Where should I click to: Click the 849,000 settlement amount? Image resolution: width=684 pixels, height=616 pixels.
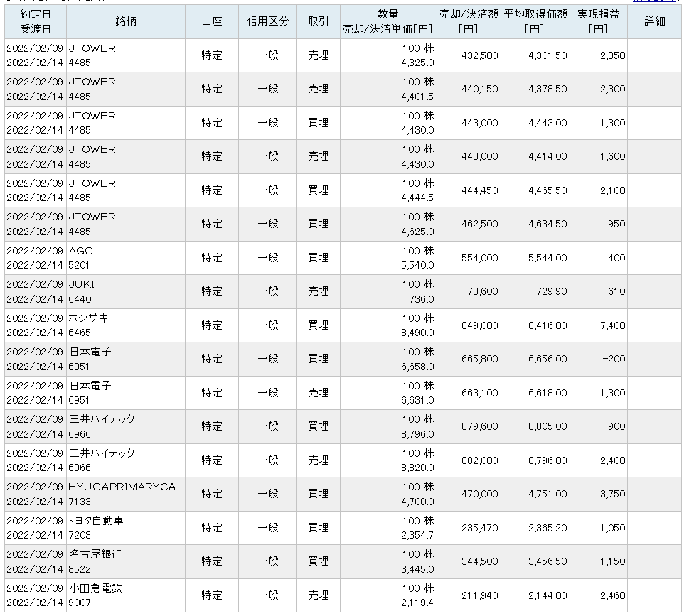click(479, 325)
